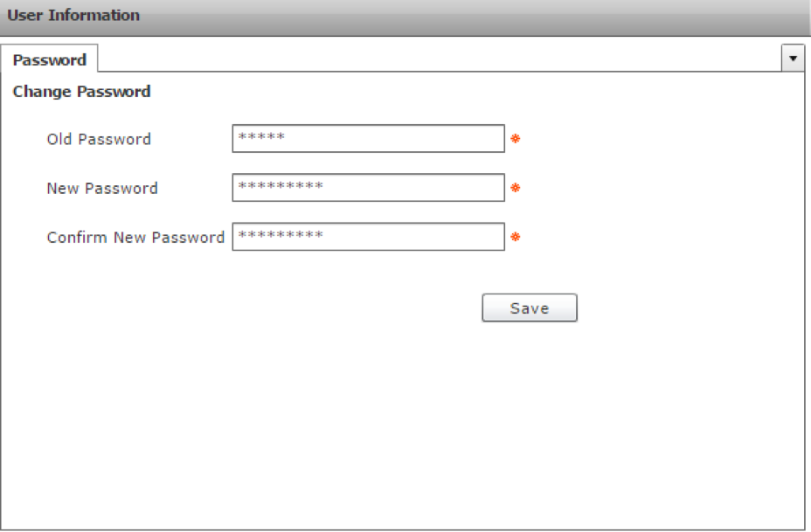Click the empty tab strip beside Password tab
811x532 pixels.
tap(437, 59)
